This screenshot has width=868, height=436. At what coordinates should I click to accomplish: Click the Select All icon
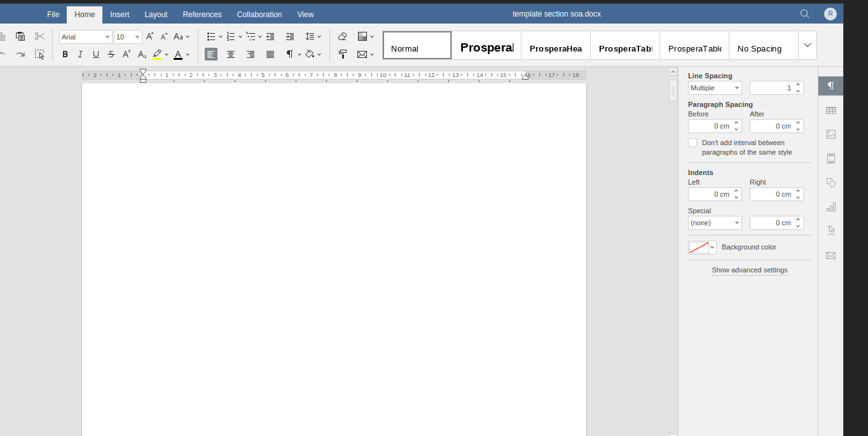(x=39, y=55)
